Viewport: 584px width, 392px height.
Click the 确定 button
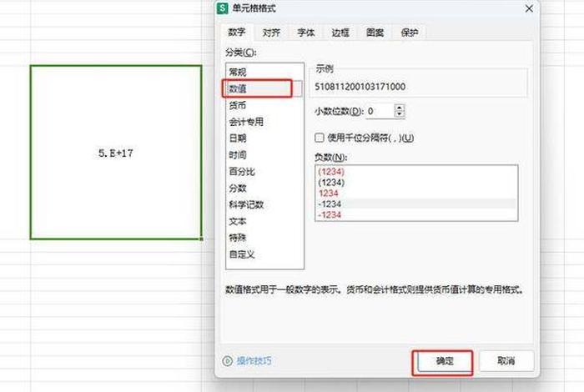(x=444, y=361)
